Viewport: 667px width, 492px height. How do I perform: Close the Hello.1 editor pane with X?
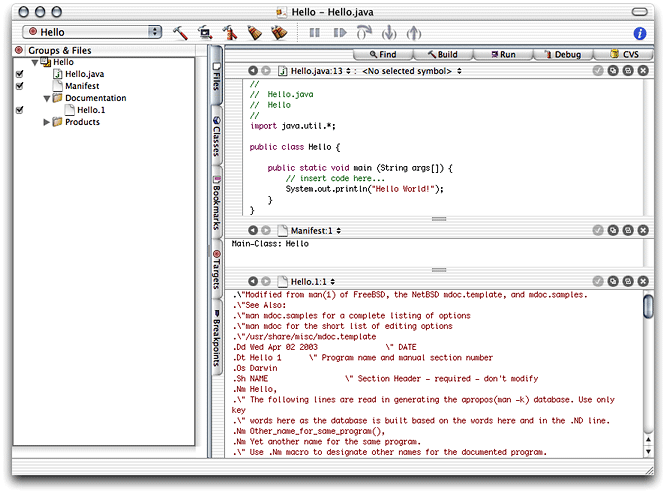[x=643, y=281]
